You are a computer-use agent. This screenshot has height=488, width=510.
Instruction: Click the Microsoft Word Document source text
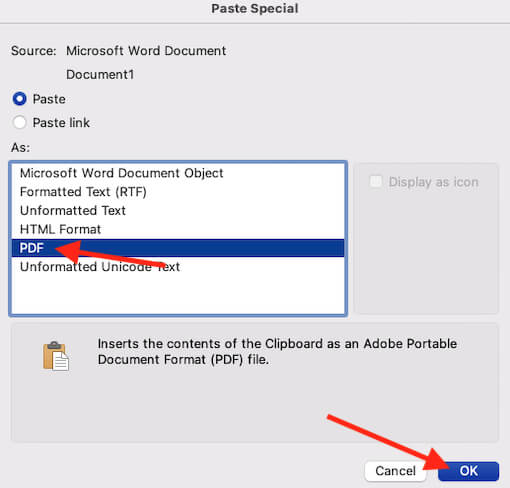146,51
